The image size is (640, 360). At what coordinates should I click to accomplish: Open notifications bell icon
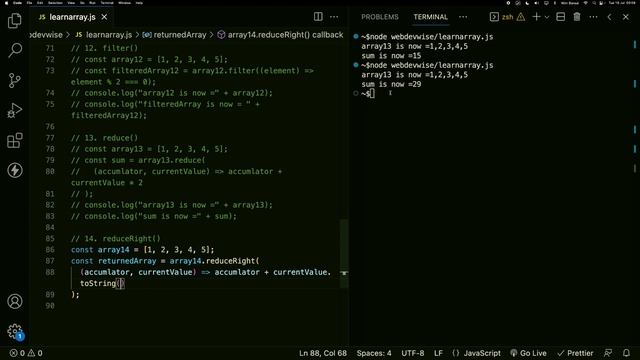click(x=626, y=353)
